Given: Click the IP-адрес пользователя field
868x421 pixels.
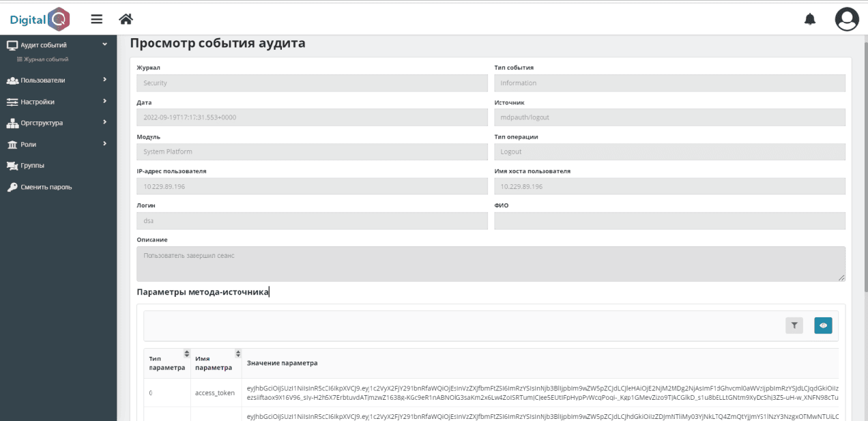Looking at the screenshot, I should (x=312, y=186).
